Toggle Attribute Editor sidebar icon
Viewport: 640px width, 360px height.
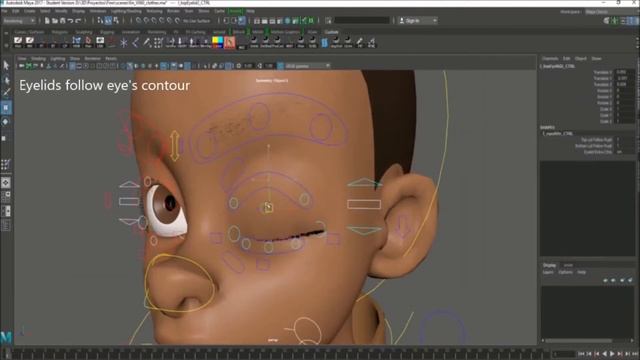click(623, 20)
